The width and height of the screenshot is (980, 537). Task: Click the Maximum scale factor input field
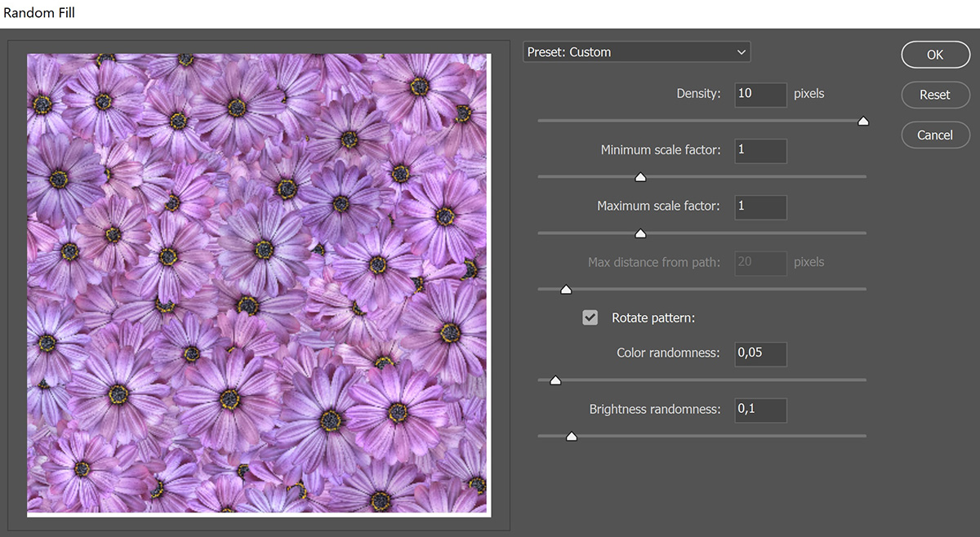point(760,207)
